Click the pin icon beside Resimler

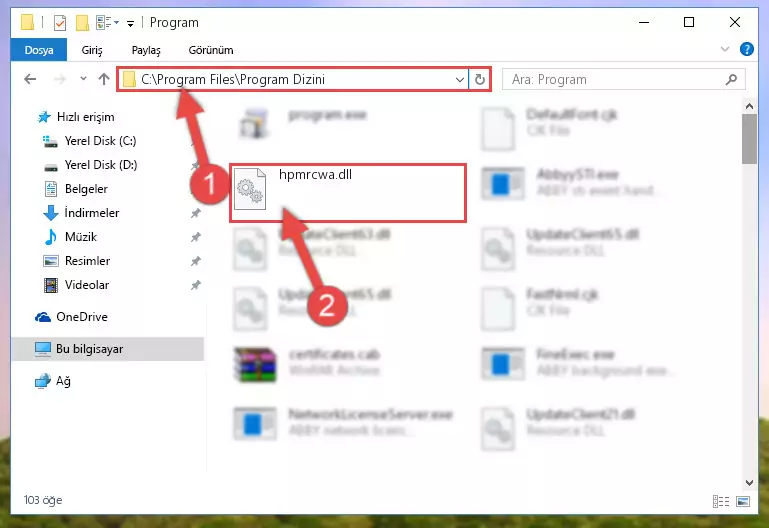tap(196, 261)
